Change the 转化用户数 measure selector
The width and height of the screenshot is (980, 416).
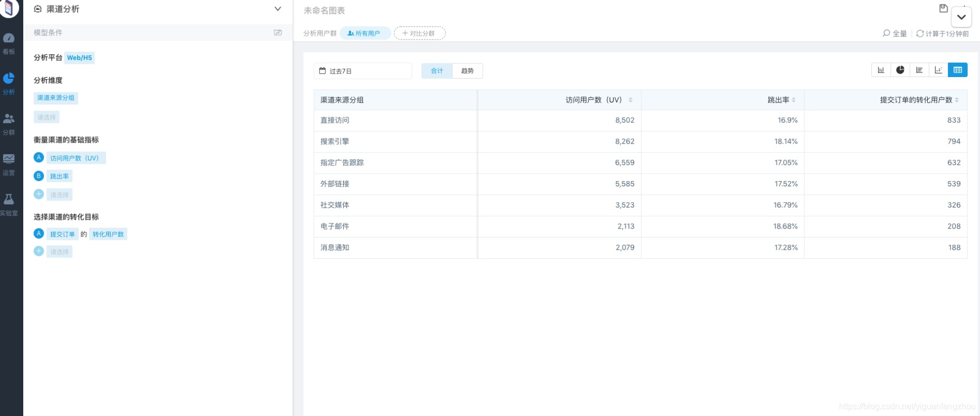point(108,234)
